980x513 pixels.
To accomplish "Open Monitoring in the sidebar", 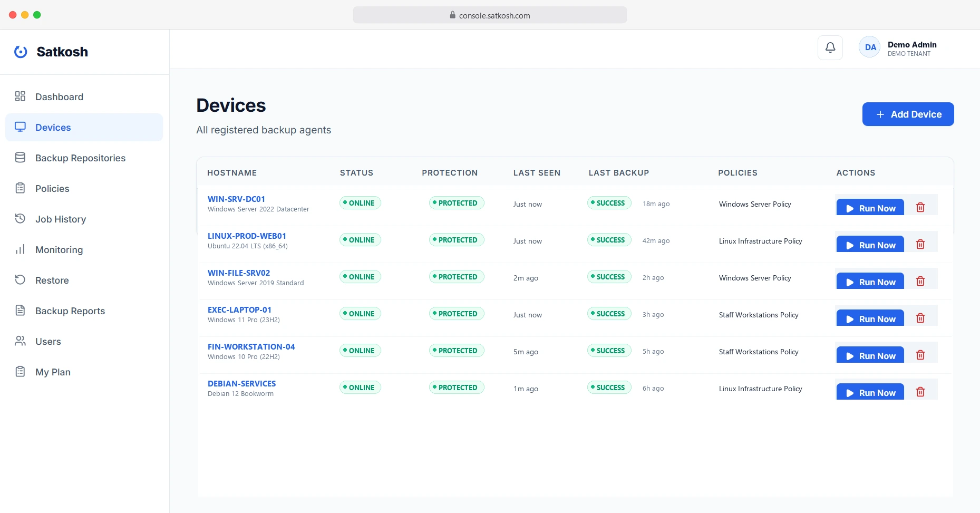I will coord(84,249).
